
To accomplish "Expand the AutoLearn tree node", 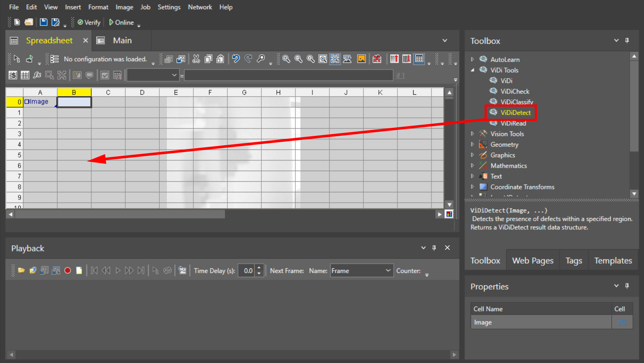I will 472,59.
